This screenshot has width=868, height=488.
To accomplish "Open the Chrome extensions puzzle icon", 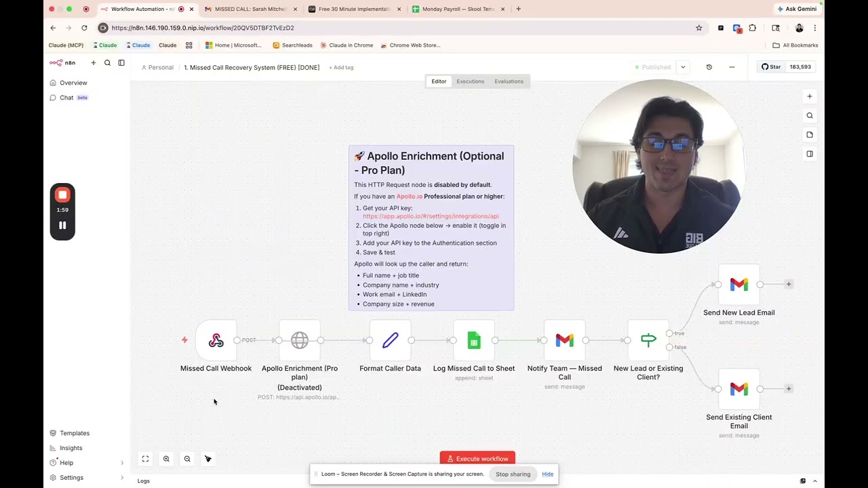I will [753, 28].
